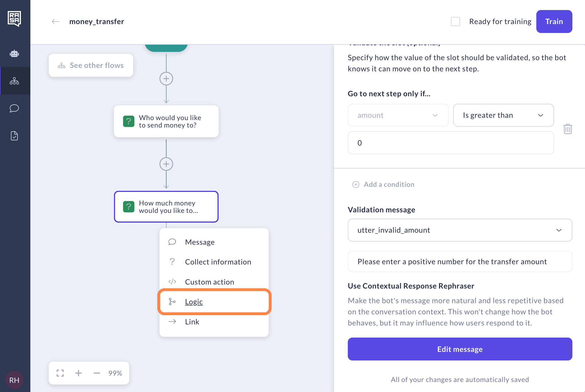Screen dimensions: 585x392
Task: Open the utter_invalid_amount validation message dropdown
Action: tap(460, 230)
